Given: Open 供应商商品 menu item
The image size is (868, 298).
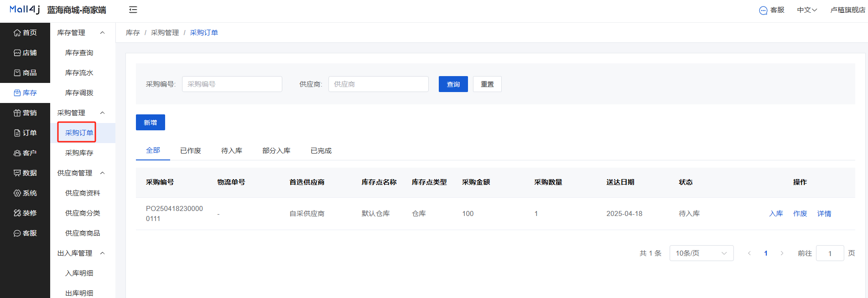Looking at the screenshot, I should [83, 233].
